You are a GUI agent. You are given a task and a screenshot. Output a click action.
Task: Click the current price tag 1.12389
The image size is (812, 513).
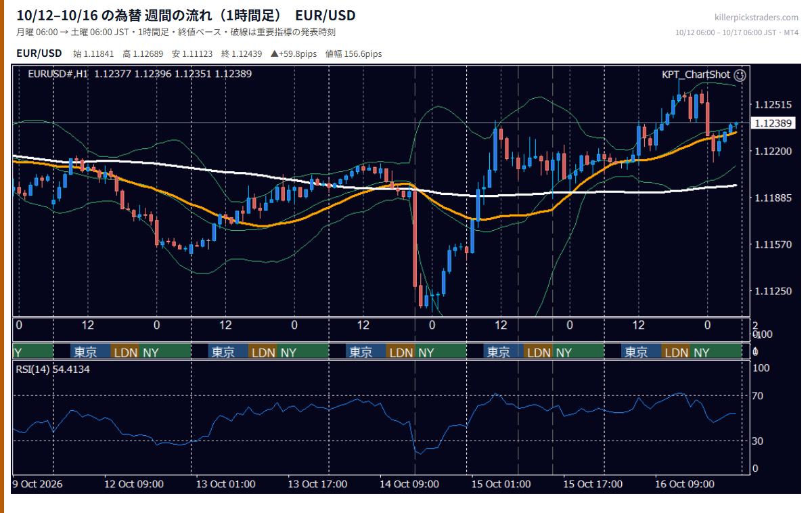773,123
